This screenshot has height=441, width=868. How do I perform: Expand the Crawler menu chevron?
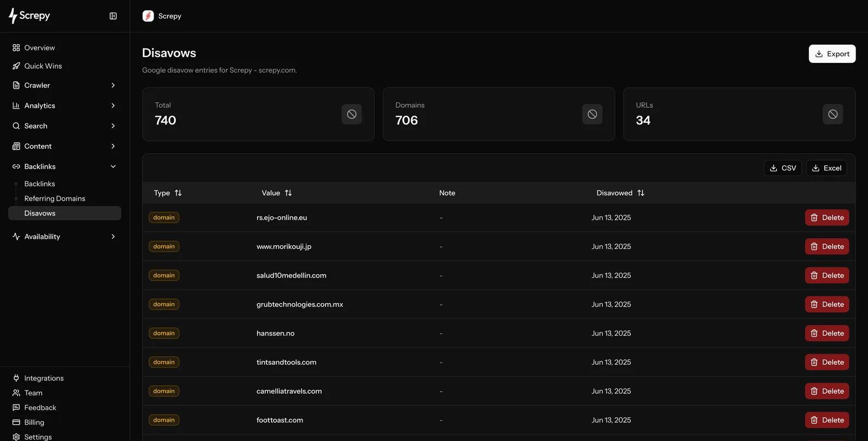[x=113, y=85]
